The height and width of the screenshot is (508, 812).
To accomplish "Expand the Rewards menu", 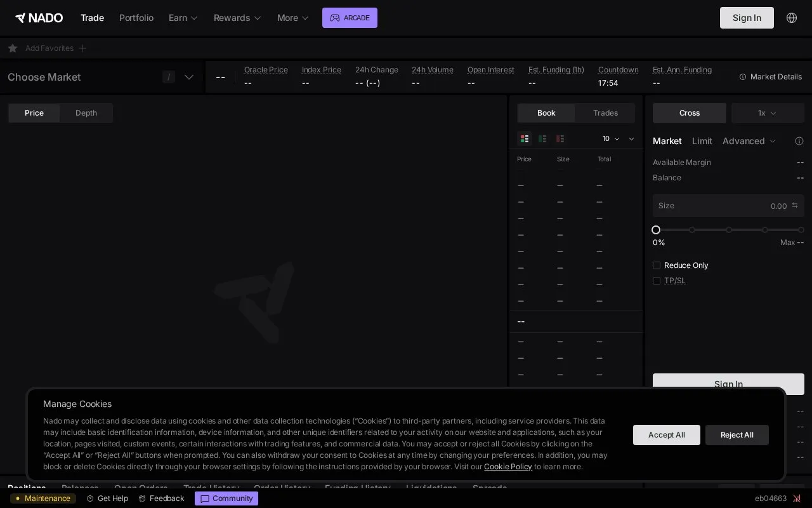I will pos(237,18).
